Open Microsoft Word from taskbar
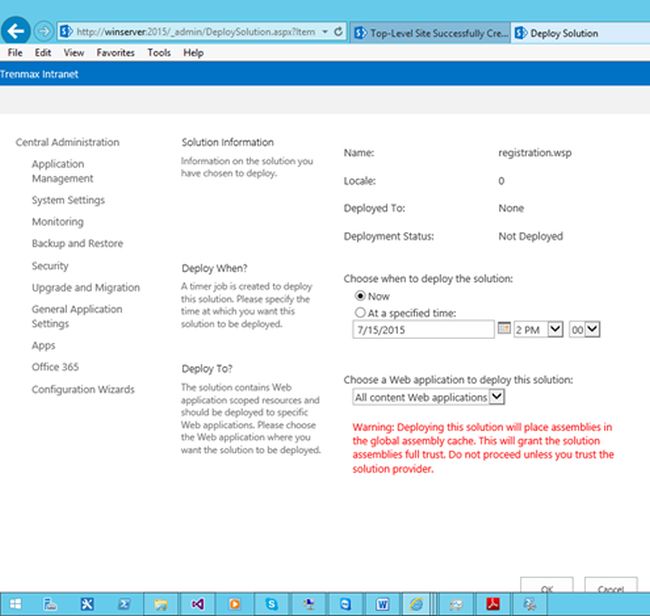 382,604
